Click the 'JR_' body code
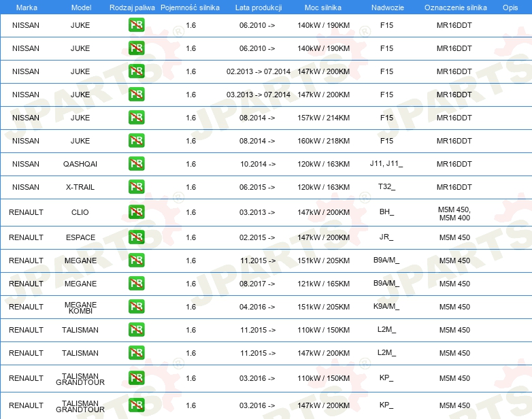532x419 pixels. (x=386, y=237)
